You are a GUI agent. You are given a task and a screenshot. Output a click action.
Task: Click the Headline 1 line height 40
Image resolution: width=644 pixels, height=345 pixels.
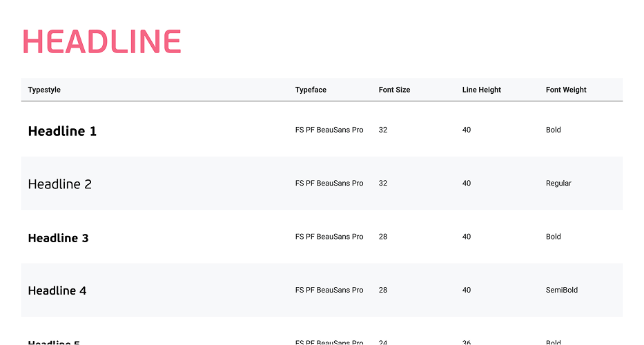tap(467, 130)
